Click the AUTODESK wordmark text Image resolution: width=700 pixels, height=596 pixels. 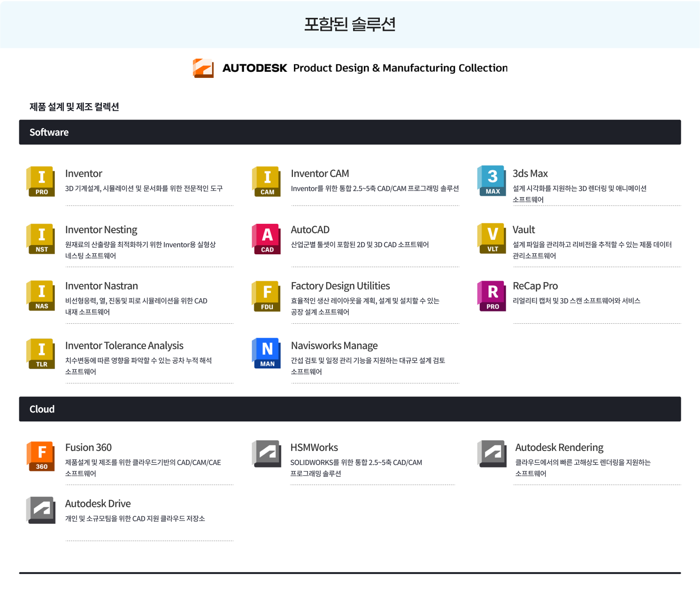coord(255,68)
